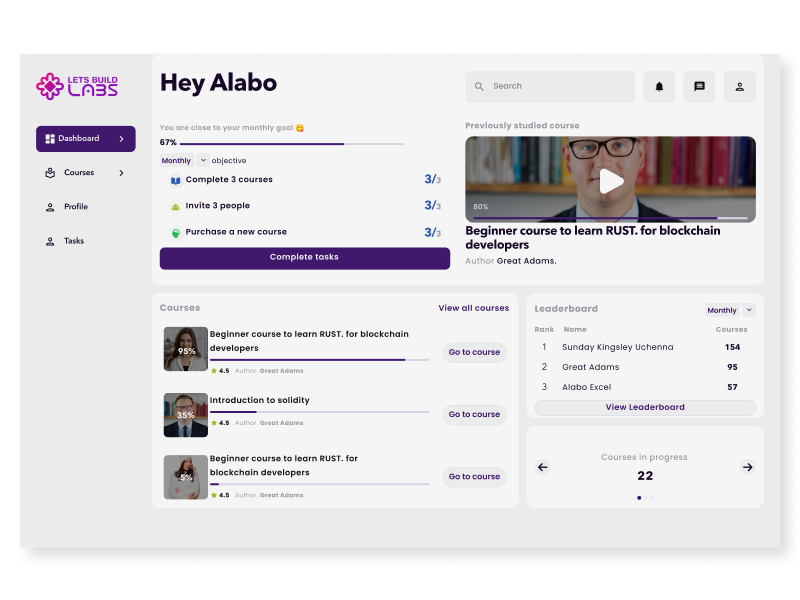Open View all courses link
Image resolution: width=800 pixels, height=600 pixels.
[475, 308]
